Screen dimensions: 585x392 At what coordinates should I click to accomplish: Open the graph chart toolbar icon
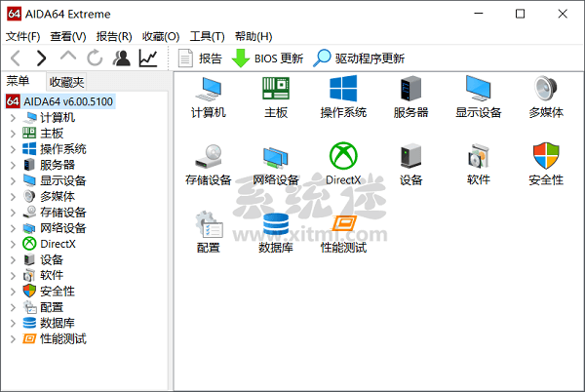[x=148, y=59]
